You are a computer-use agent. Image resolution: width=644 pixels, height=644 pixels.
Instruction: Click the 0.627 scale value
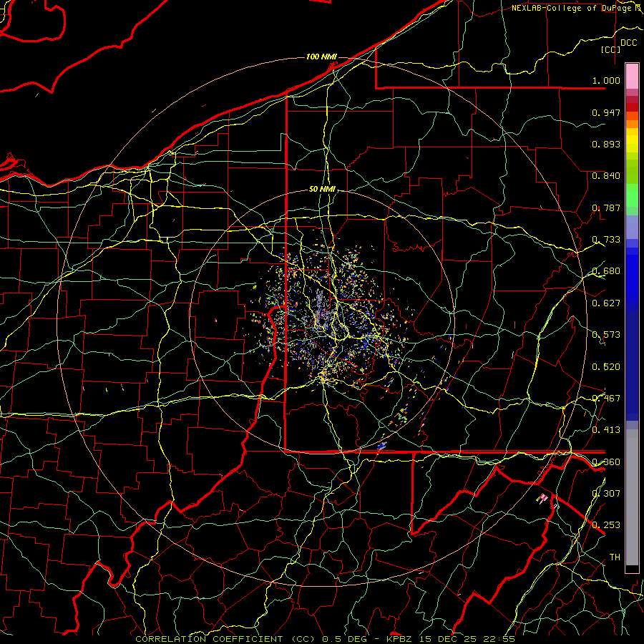606,303
